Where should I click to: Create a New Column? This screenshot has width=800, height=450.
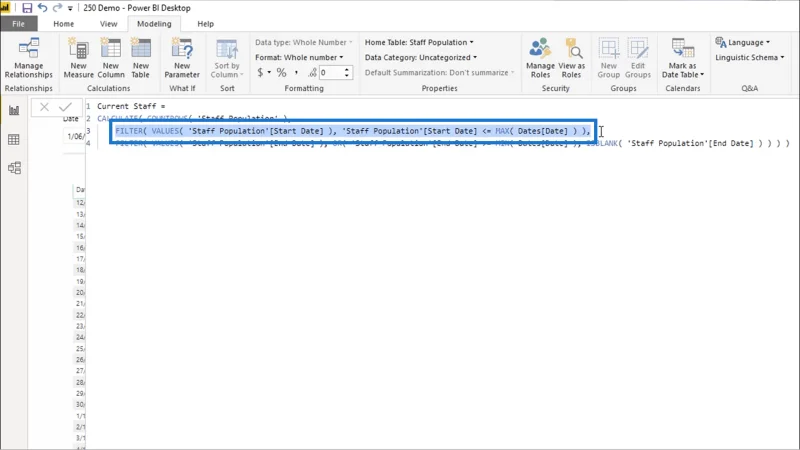[111, 58]
